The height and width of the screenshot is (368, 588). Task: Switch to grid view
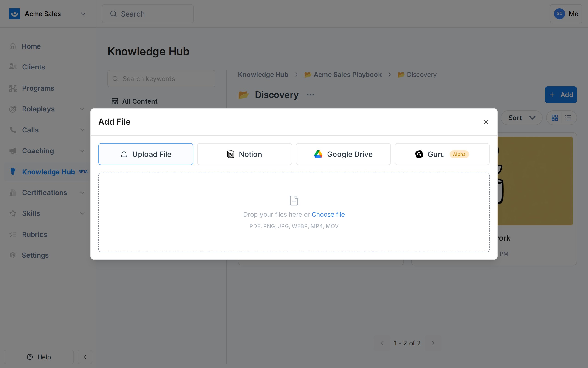(555, 118)
